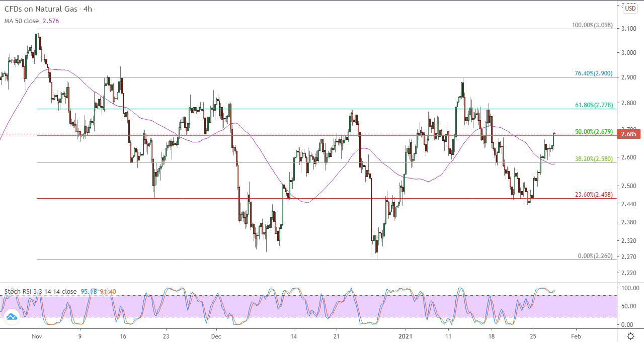Click the 2.320 price axis label

pos(629,241)
